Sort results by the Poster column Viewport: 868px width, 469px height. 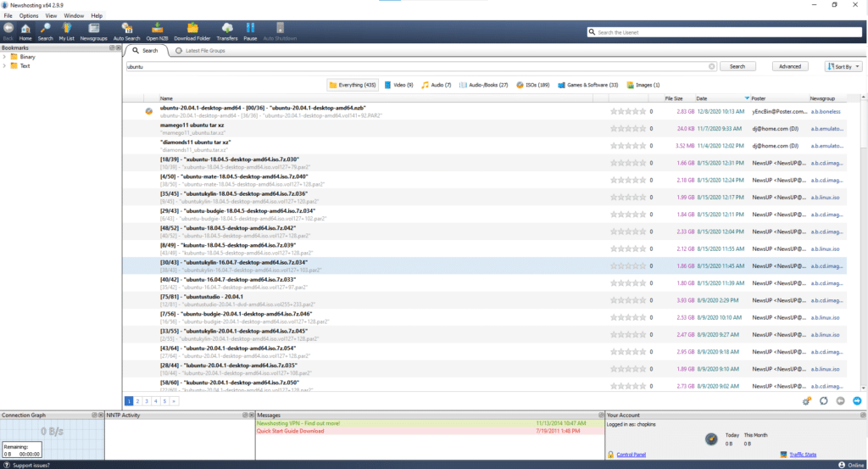click(x=779, y=98)
